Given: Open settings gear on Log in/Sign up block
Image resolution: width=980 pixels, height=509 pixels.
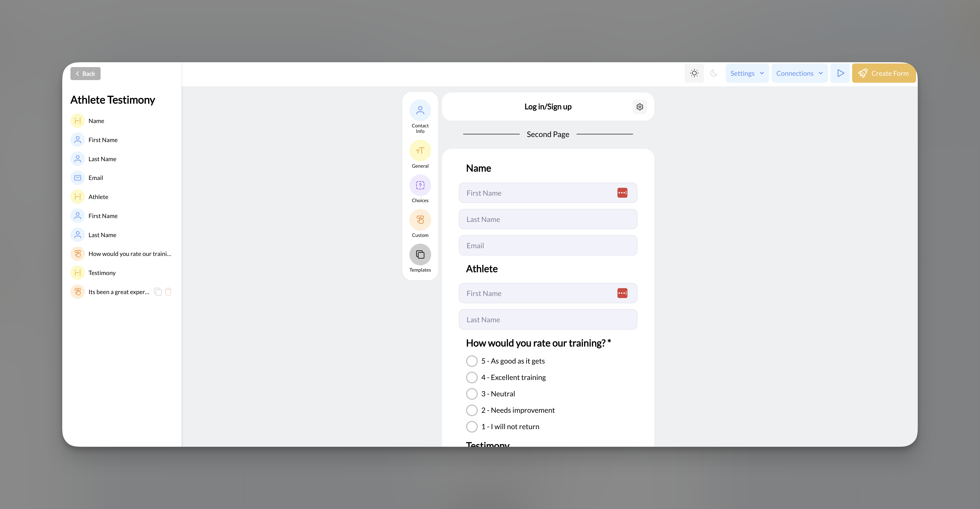Looking at the screenshot, I should [x=640, y=107].
